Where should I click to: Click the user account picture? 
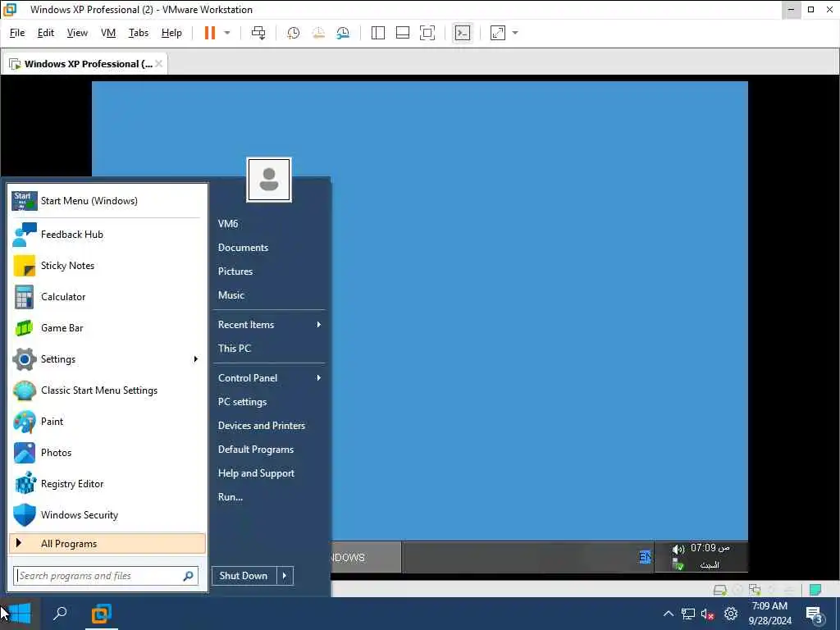coord(269,180)
